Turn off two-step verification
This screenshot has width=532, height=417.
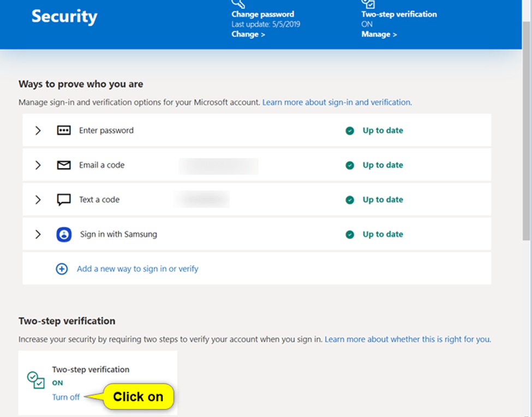click(66, 397)
